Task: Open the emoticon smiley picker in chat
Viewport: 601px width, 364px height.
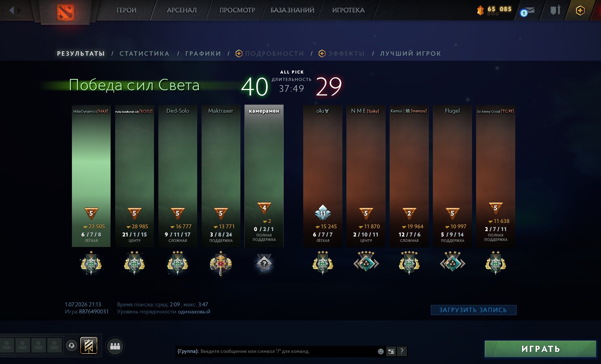Action: (x=381, y=351)
